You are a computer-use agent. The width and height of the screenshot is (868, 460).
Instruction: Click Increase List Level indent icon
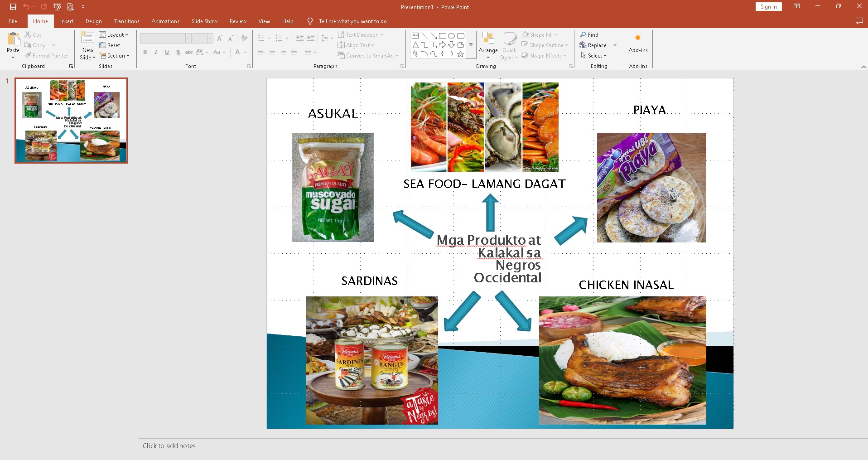point(310,39)
